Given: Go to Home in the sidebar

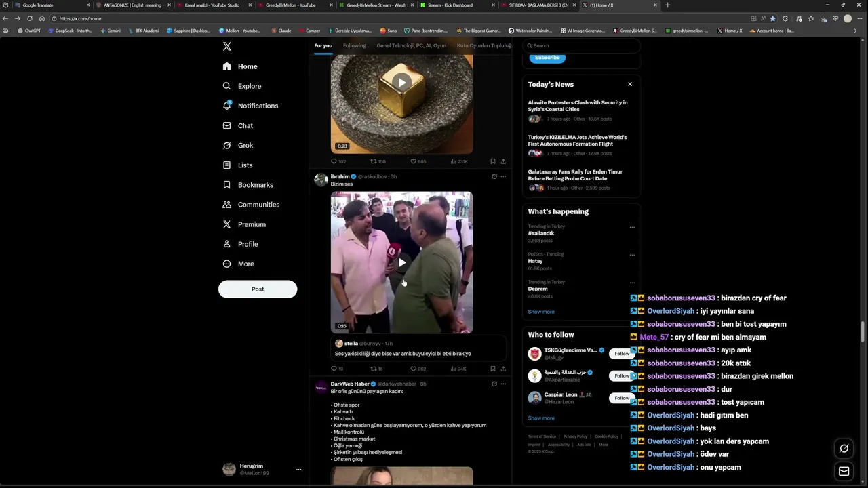Looking at the screenshot, I should point(240,66).
